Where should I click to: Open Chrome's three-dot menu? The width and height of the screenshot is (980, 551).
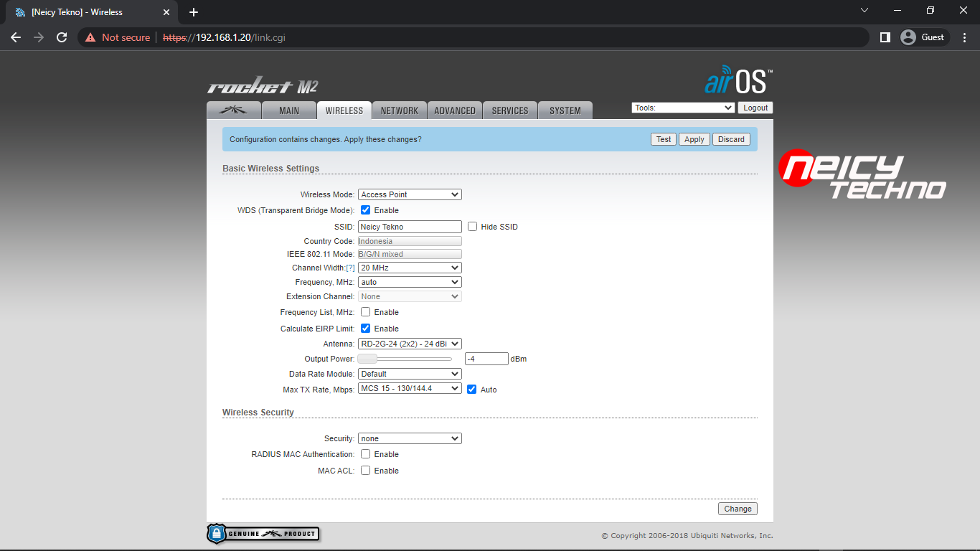tap(965, 37)
